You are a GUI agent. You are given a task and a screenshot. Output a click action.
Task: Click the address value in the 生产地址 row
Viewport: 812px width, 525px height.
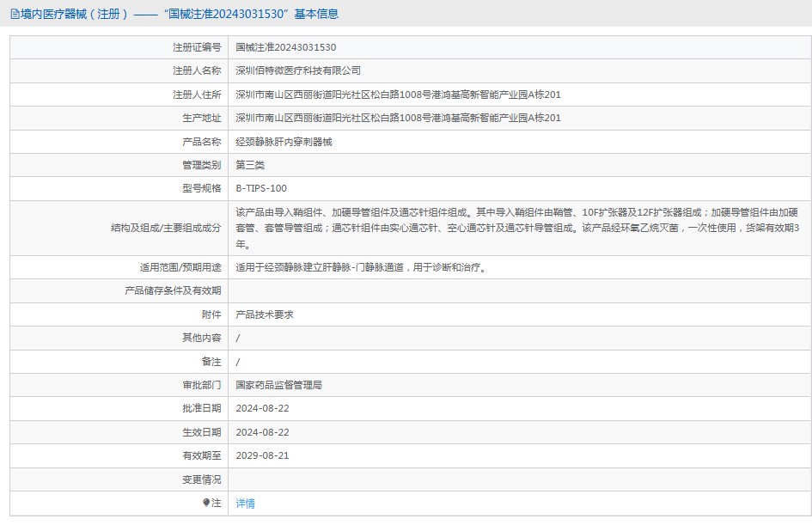(398, 118)
